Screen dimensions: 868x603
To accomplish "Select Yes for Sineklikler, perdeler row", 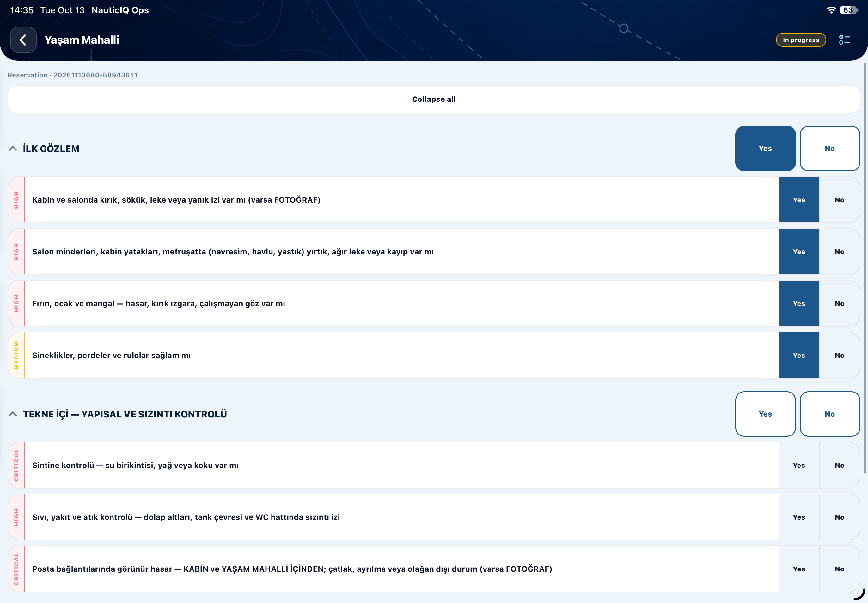I will tap(799, 355).
